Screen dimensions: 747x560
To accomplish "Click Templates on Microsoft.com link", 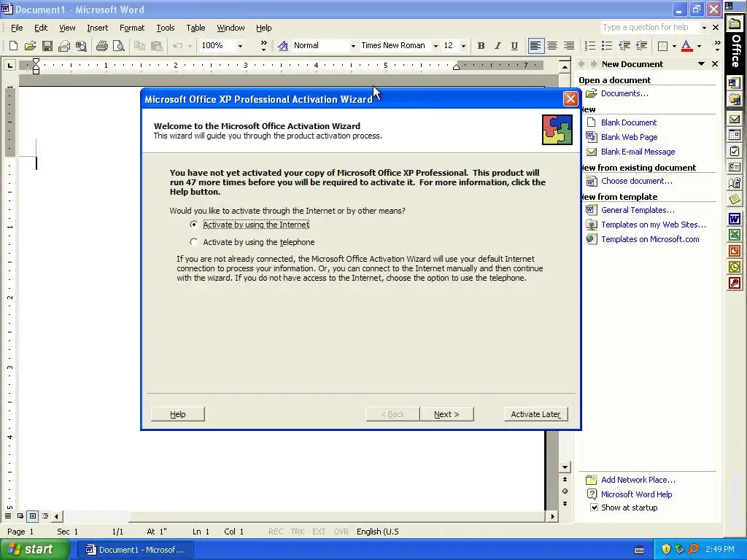I will click(650, 239).
